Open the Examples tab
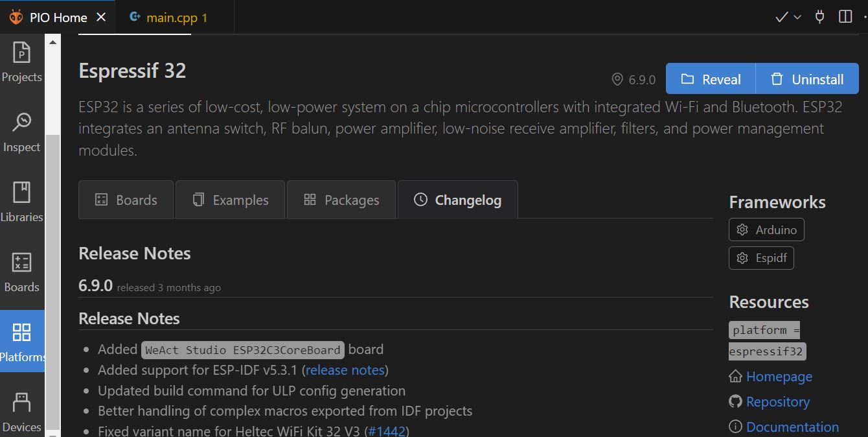The height and width of the screenshot is (437, 868). click(231, 200)
